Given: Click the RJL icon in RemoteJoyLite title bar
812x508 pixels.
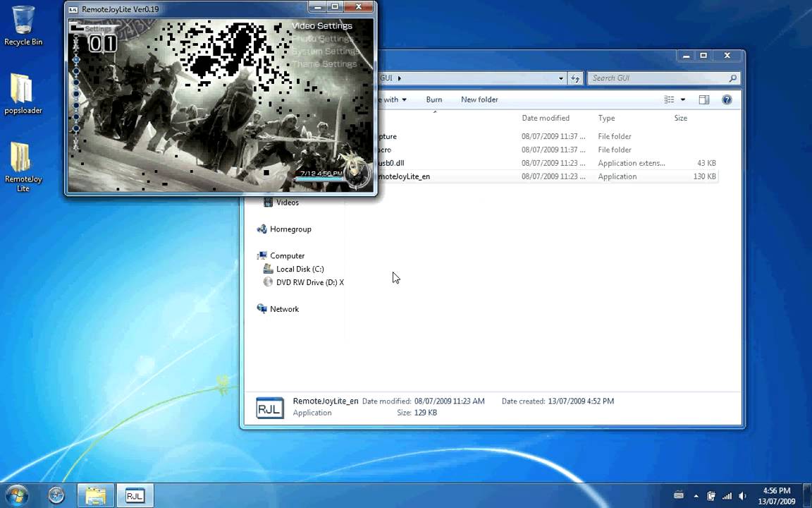Looking at the screenshot, I should tap(73, 9).
